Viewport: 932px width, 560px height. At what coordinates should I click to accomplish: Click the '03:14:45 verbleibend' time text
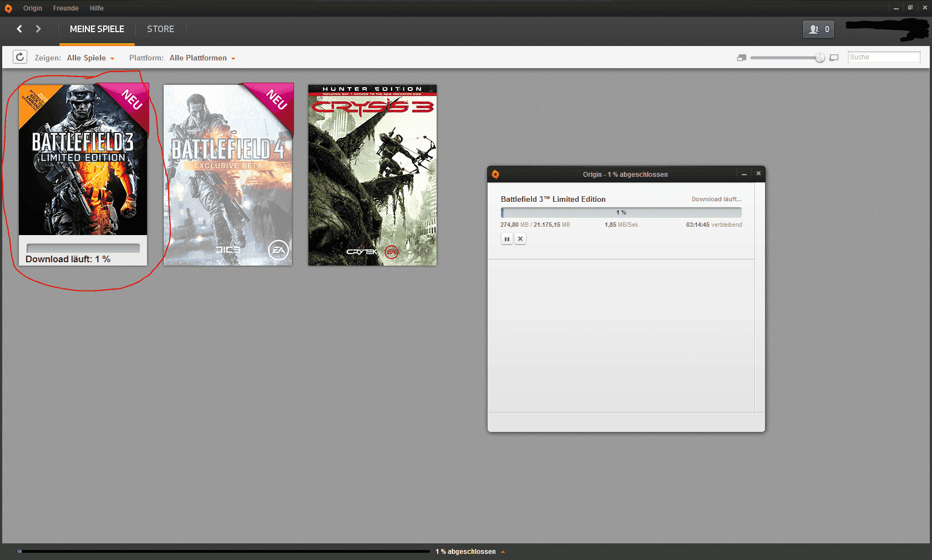[714, 225]
